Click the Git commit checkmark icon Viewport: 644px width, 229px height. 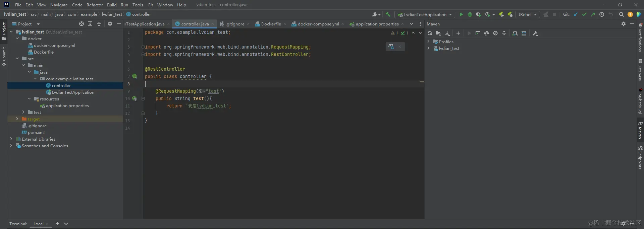(585, 14)
